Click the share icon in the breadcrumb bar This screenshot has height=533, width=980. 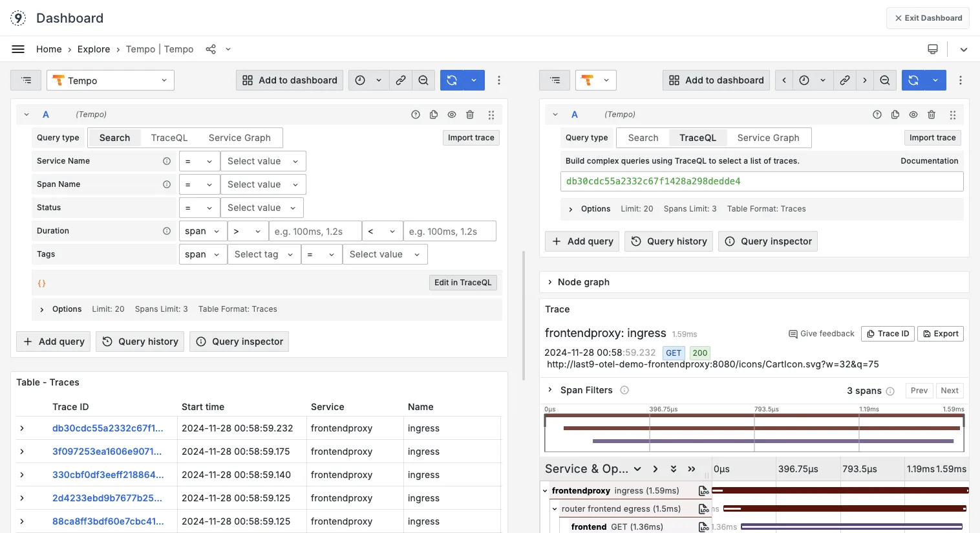(211, 49)
